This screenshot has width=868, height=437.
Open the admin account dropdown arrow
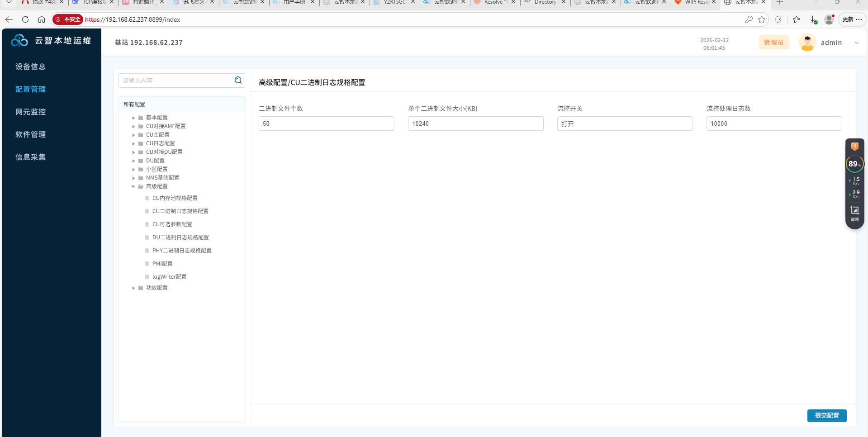pos(856,43)
